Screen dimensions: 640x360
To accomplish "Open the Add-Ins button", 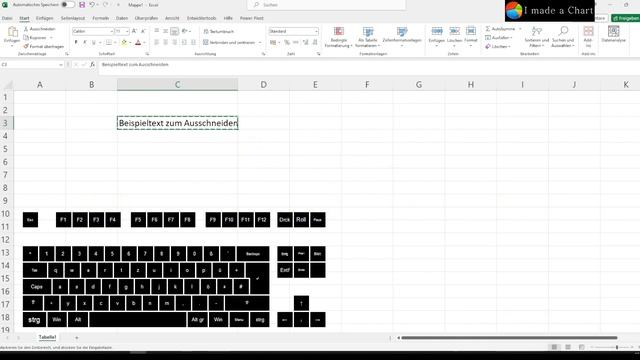I will pos(588,37).
